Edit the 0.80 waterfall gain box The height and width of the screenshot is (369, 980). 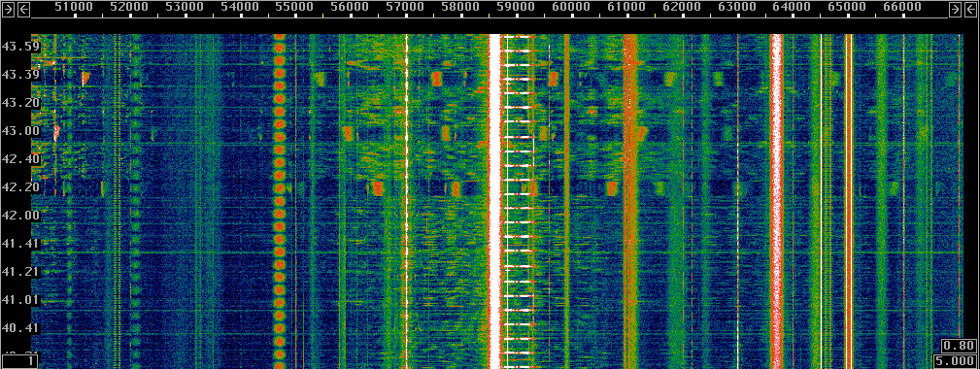(958, 346)
